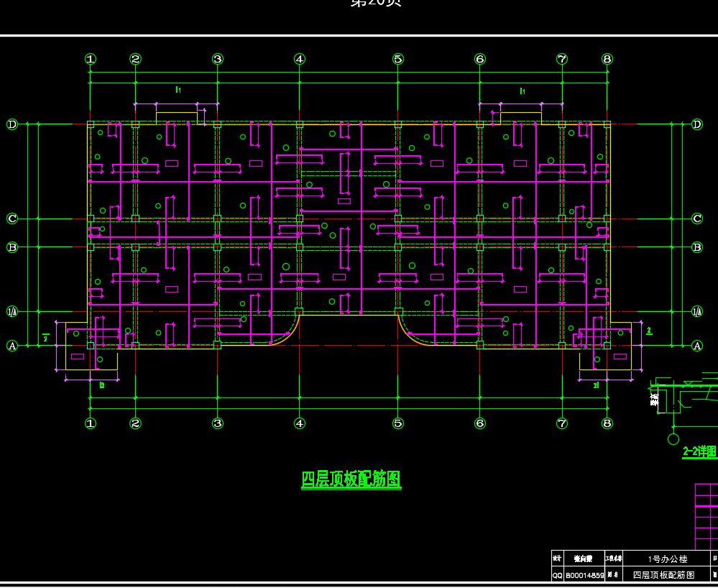Select grid bubble 5 in the top row
The image size is (718, 588).
(398, 59)
